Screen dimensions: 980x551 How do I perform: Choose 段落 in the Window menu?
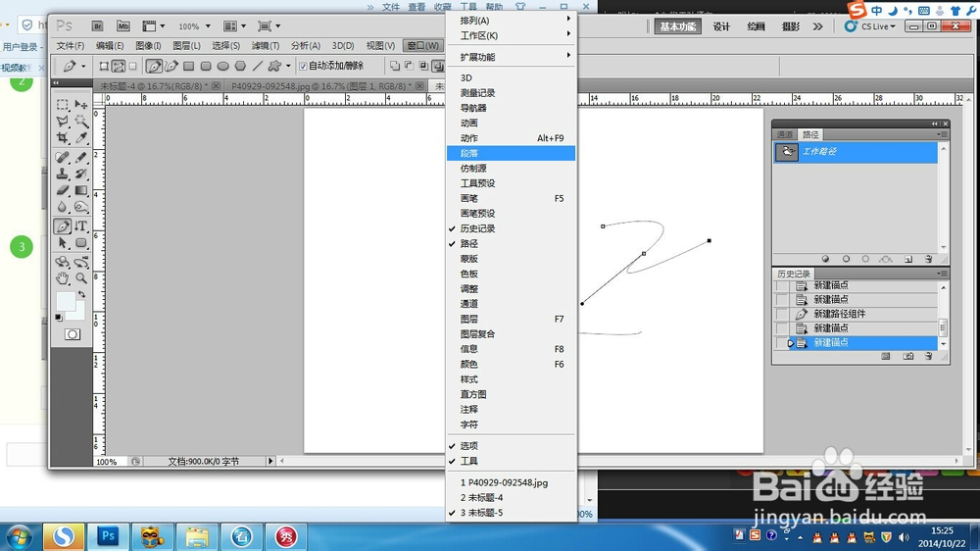click(x=512, y=153)
